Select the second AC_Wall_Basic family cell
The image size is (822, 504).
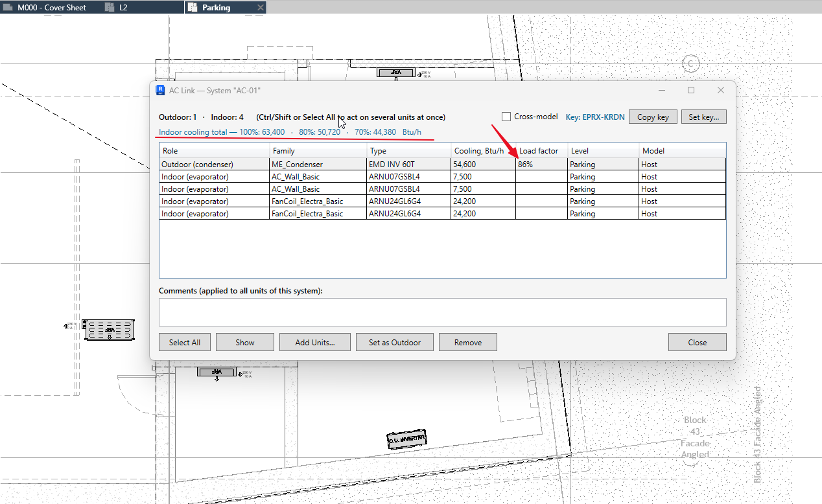pyautogui.click(x=318, y=189)
